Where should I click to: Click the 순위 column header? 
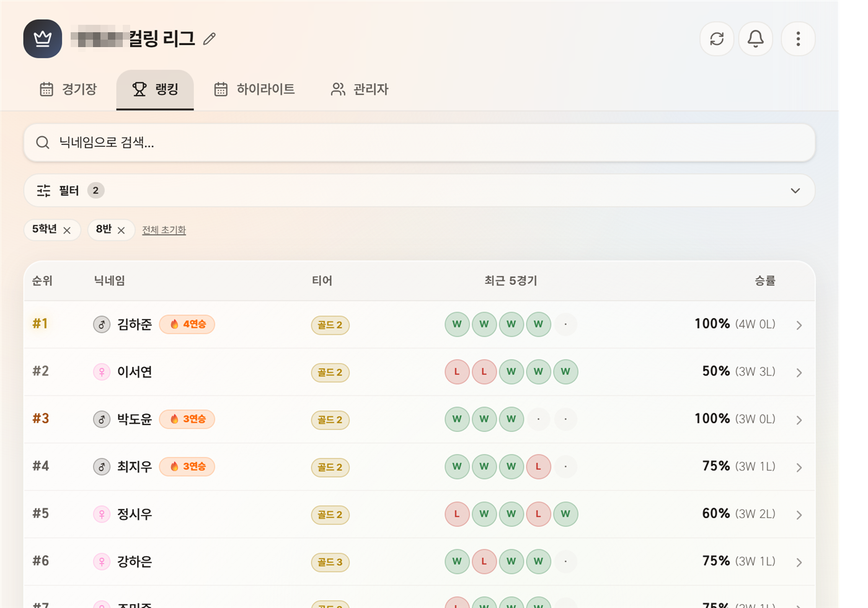click(42, 281)
